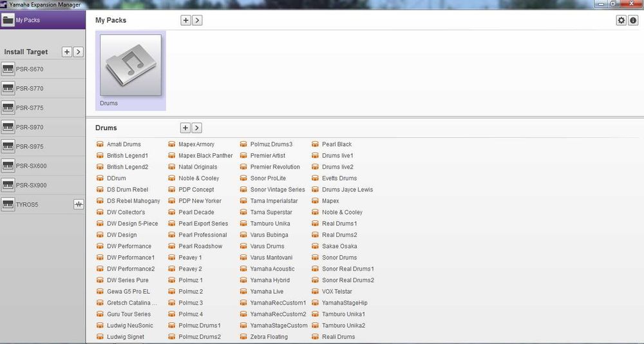Image resolution: width=644 pixels, height=344 pixels.
Task: Select the Polmuz 3 voice
Action: pos(191,303)
